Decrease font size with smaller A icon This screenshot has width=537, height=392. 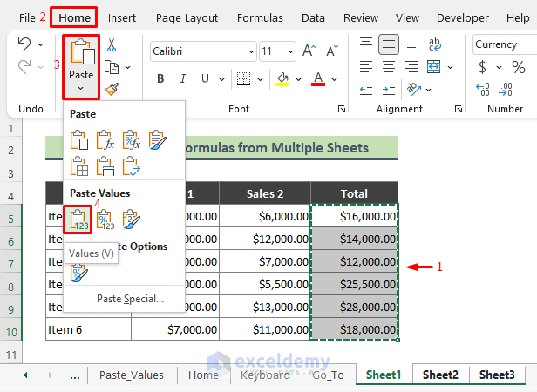[x=332, y=51]
